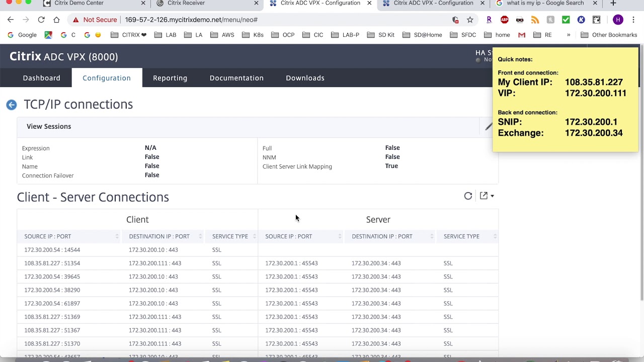Sort by Server SERVICE TYPE column

467,236
